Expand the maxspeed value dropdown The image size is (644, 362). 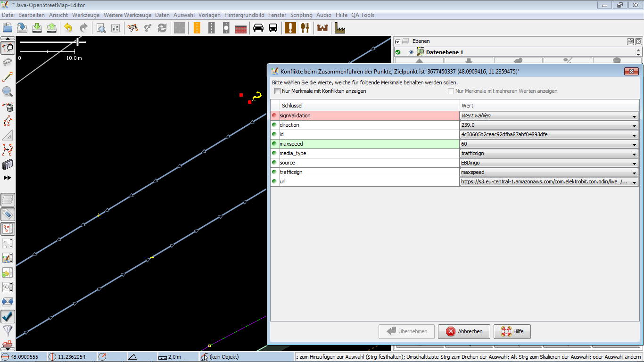635,144
